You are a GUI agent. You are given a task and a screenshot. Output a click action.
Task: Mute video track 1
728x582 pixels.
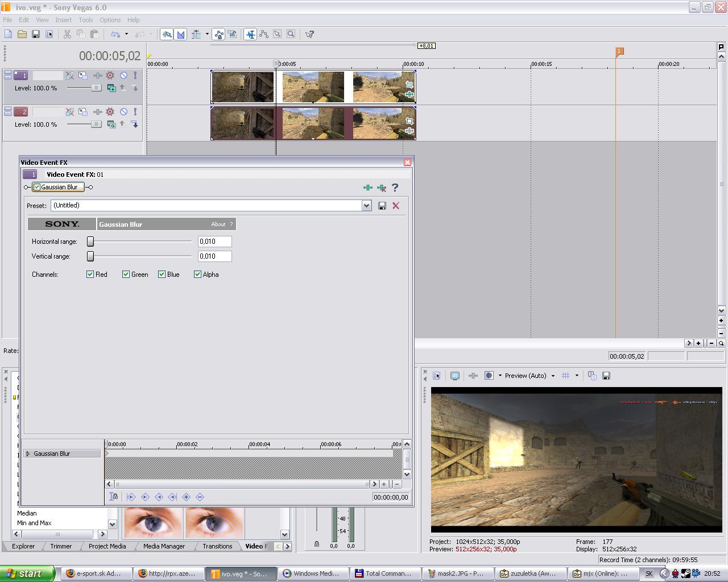click(x=123, y=75)
